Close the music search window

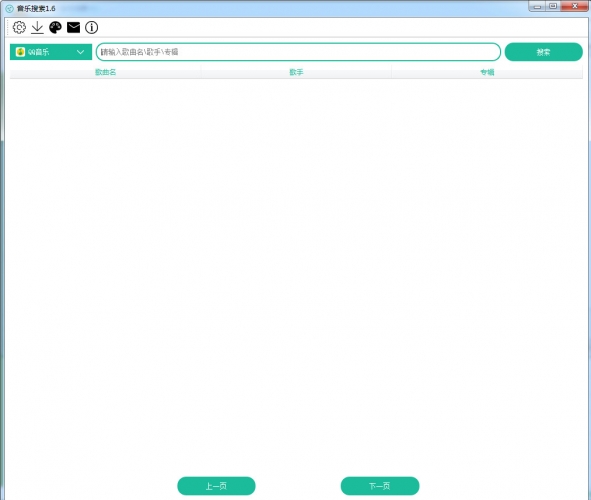point(574,6)
